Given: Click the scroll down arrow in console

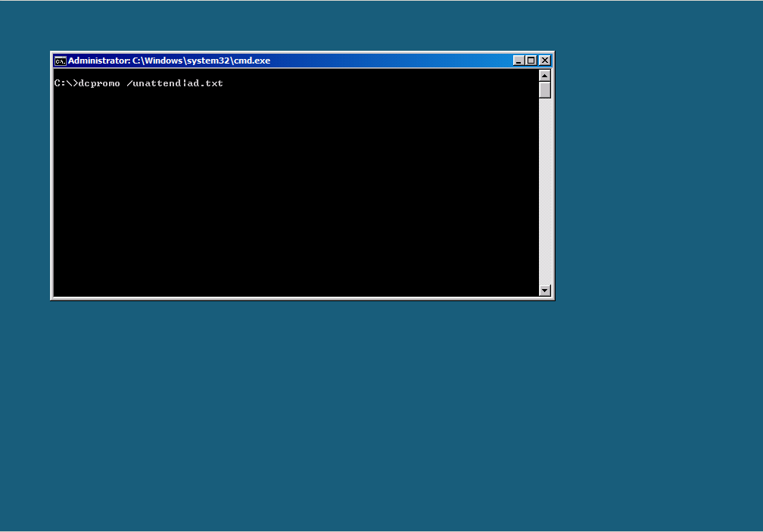Looking at the screenshot, I should [544, 291].
